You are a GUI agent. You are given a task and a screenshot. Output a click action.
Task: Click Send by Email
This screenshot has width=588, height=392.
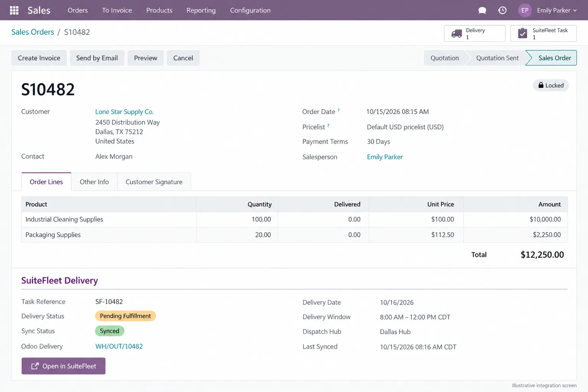(97, 58)
